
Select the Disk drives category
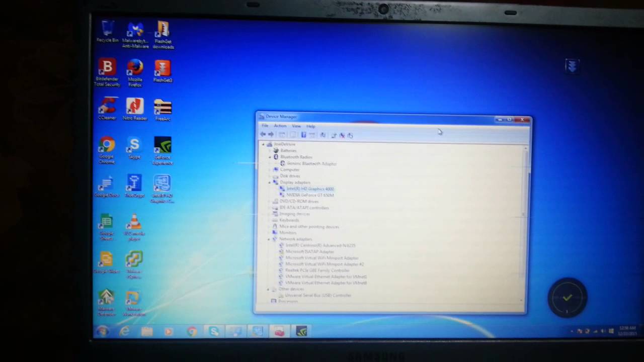pos(290,176)
